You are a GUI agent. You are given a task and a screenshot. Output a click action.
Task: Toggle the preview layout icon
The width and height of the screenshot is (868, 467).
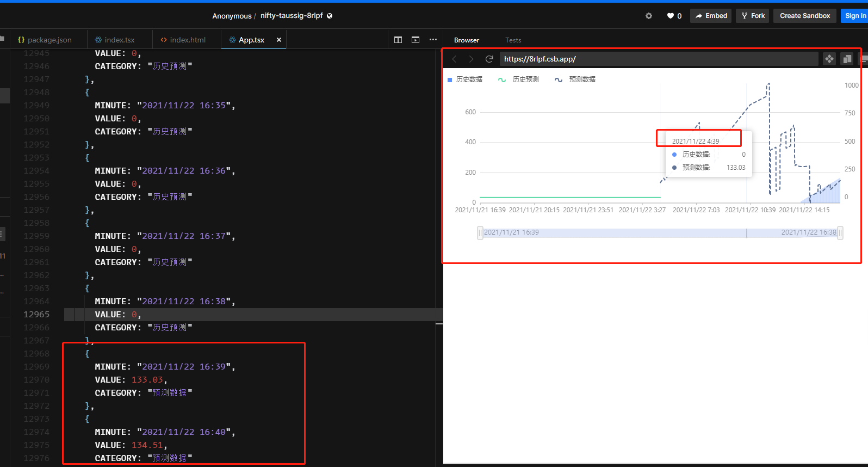pyautogui.click(x=416, y=40)
